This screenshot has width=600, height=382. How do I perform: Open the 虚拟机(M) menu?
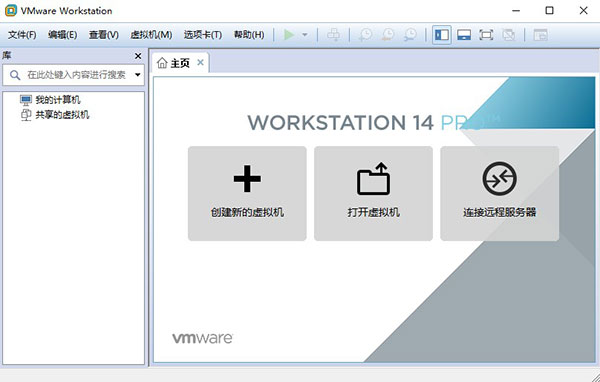coord(151,35)
